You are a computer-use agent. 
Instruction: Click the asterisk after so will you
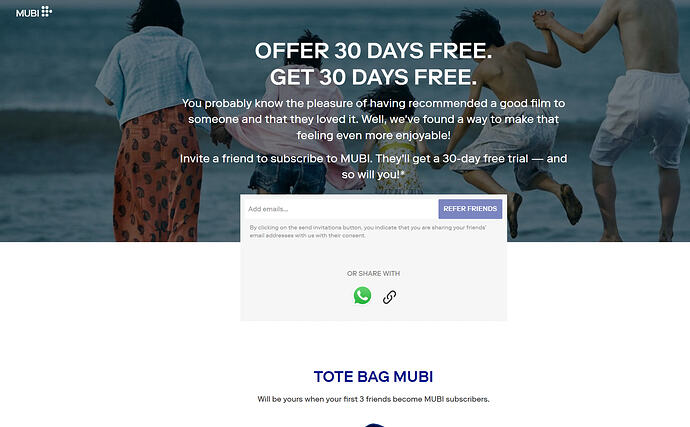[403, 173]
